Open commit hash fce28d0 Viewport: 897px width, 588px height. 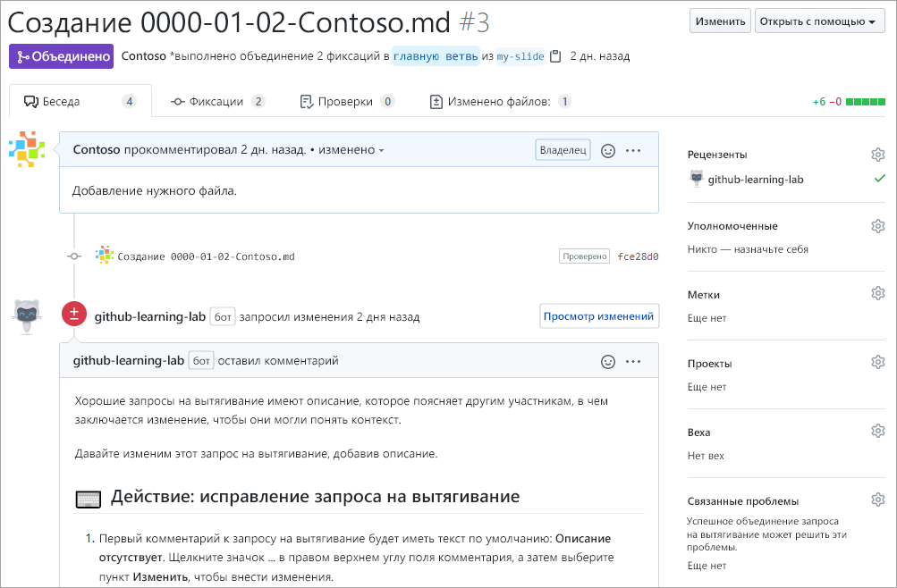[638, 256]
